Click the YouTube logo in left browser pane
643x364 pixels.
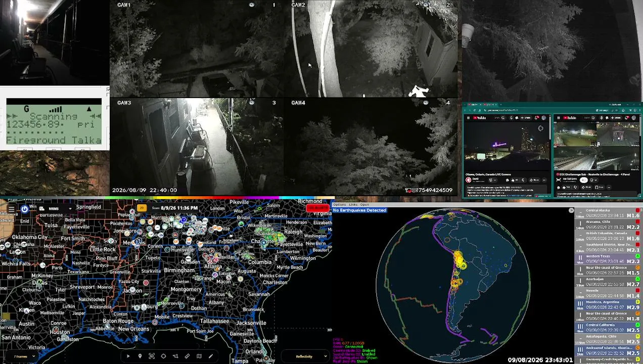tap(479, 118)
